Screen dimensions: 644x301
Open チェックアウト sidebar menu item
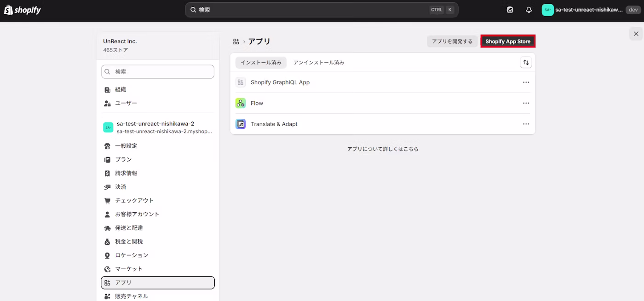158,201
